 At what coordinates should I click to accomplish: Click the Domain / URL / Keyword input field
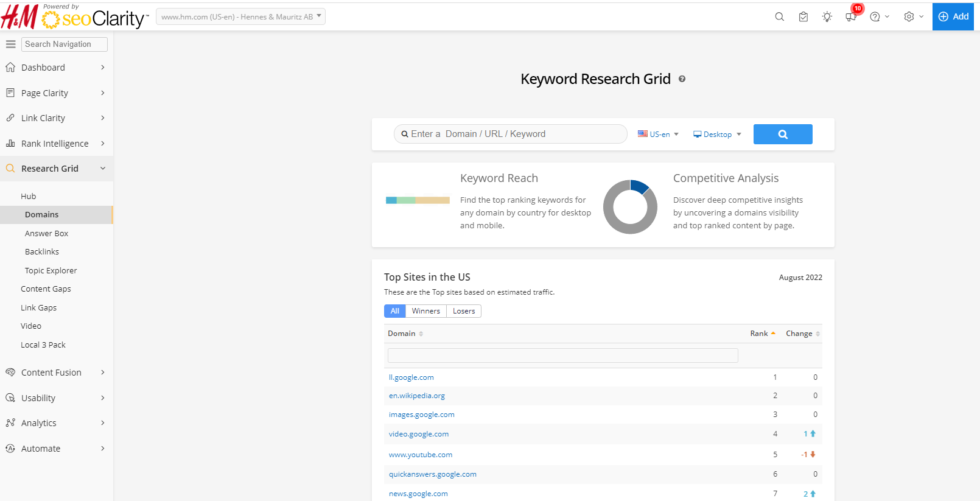(x=511, y=134)
